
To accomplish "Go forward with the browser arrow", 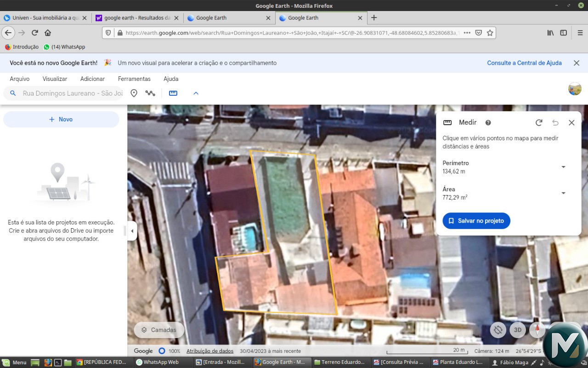I will (x=22, y=33).
